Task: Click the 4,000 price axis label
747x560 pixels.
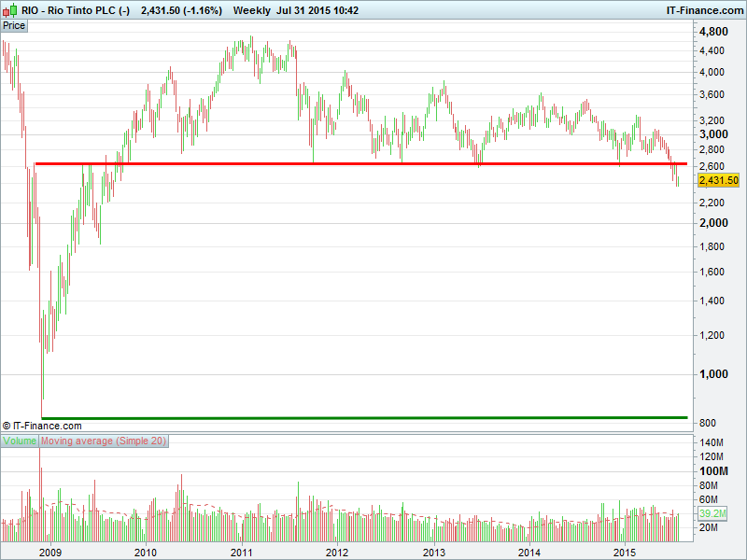Action: tap(712, 73)
